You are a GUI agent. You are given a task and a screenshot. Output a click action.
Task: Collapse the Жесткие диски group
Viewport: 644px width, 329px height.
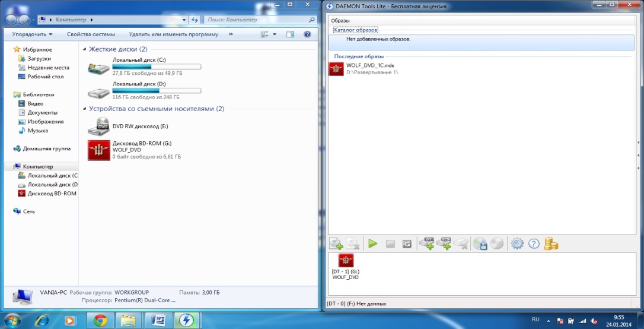(x=85, y=50)
